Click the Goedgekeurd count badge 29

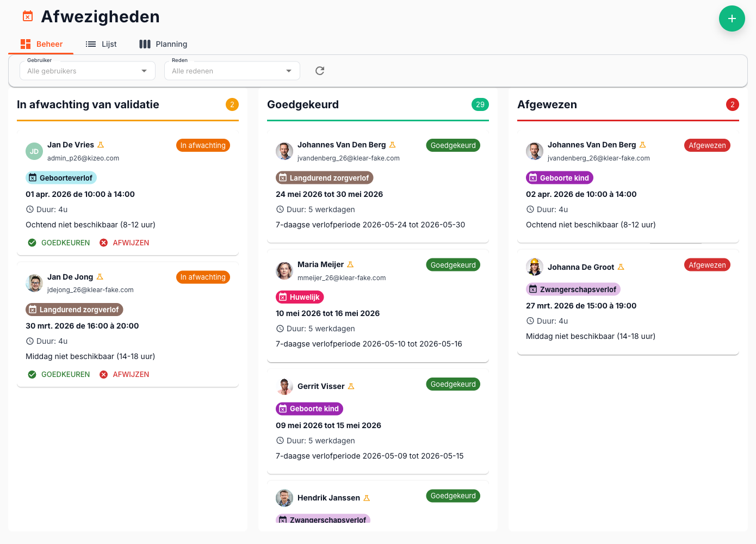pos(480,104)
